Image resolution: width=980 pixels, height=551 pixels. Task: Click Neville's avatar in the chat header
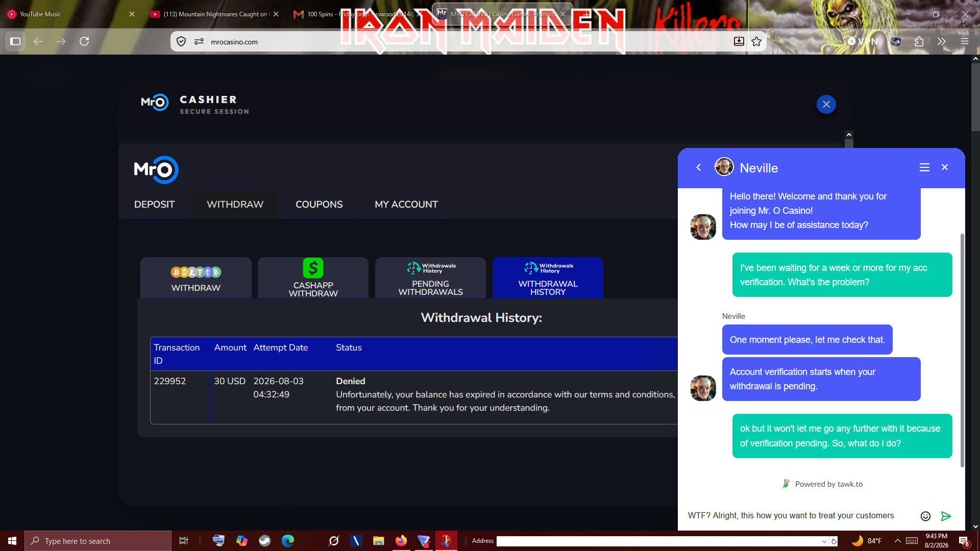click(724, 167)
